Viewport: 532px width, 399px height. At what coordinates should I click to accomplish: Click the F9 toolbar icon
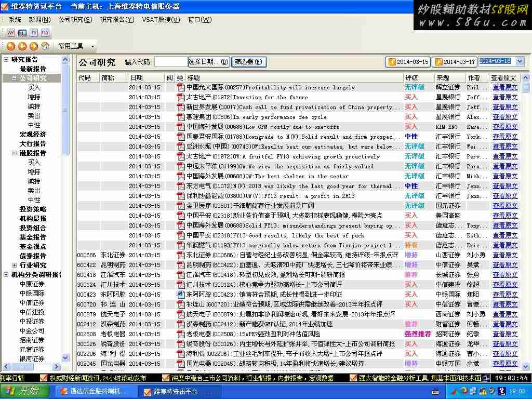pyautogui.click(x=34, y=33)
